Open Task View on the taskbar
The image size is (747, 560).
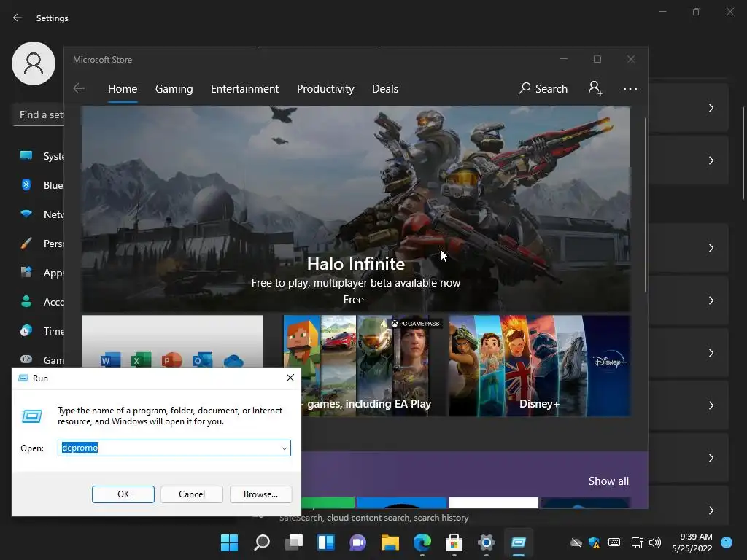(x=294, y=542)
